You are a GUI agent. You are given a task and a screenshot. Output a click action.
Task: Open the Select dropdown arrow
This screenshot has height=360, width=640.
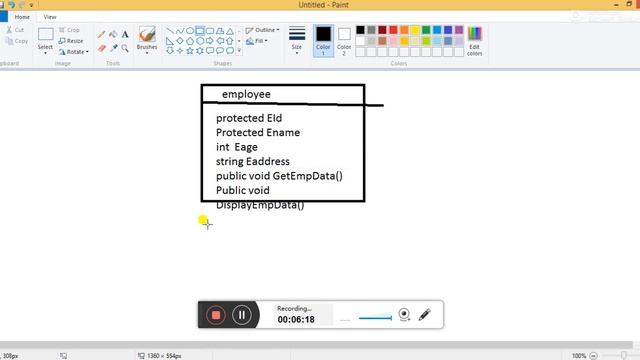pyautogui.click(x=45, y=53)
